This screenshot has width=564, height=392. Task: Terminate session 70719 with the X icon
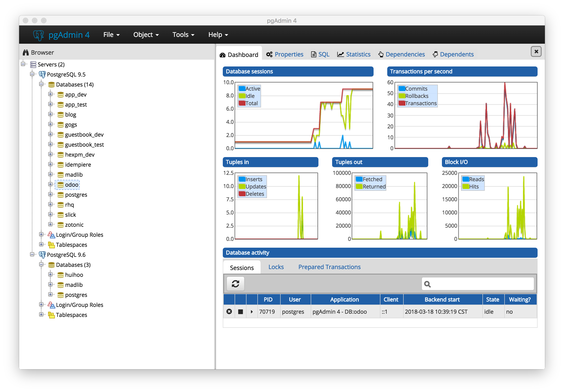(229, 311)
